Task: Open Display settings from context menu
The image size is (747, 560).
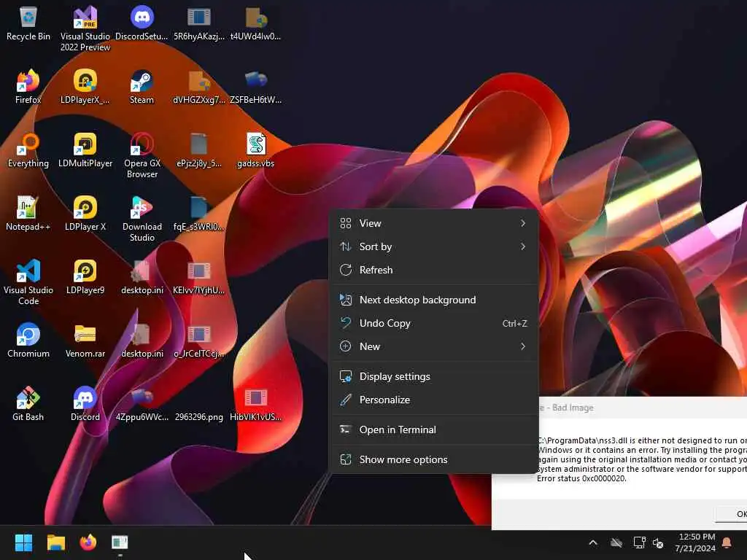Action: click(x=433, y=377)
